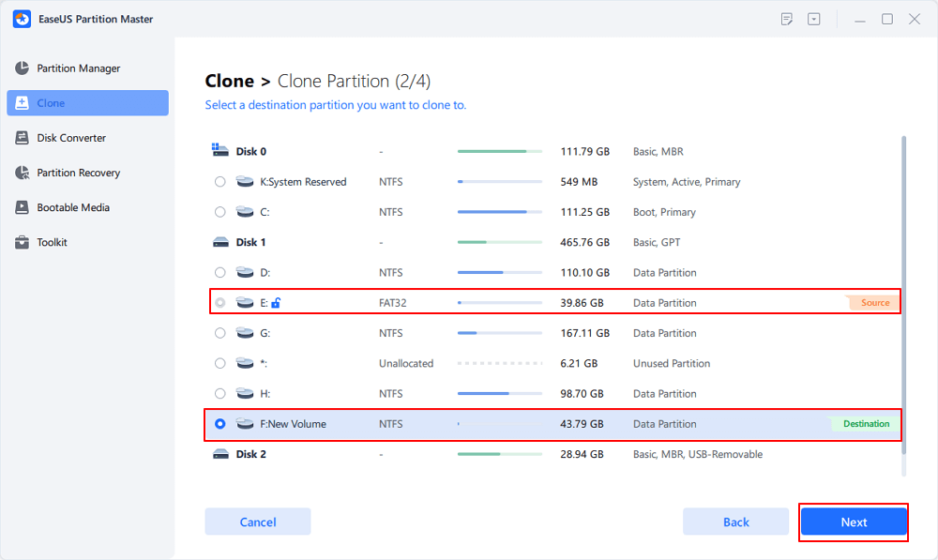Open the Clone sidebar section
The width and height of the screenshot is (938, 560).
pyautogui.click(x=87, y=103)
